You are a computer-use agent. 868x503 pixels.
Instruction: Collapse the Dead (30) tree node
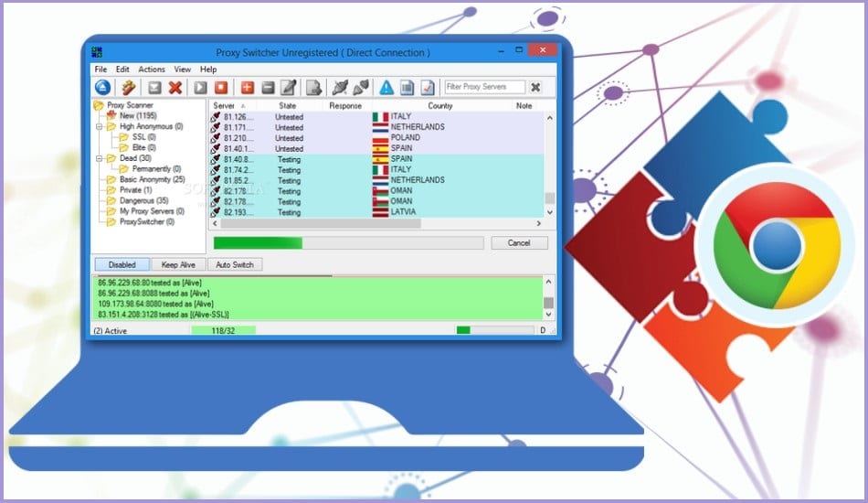tap(99, 158)
